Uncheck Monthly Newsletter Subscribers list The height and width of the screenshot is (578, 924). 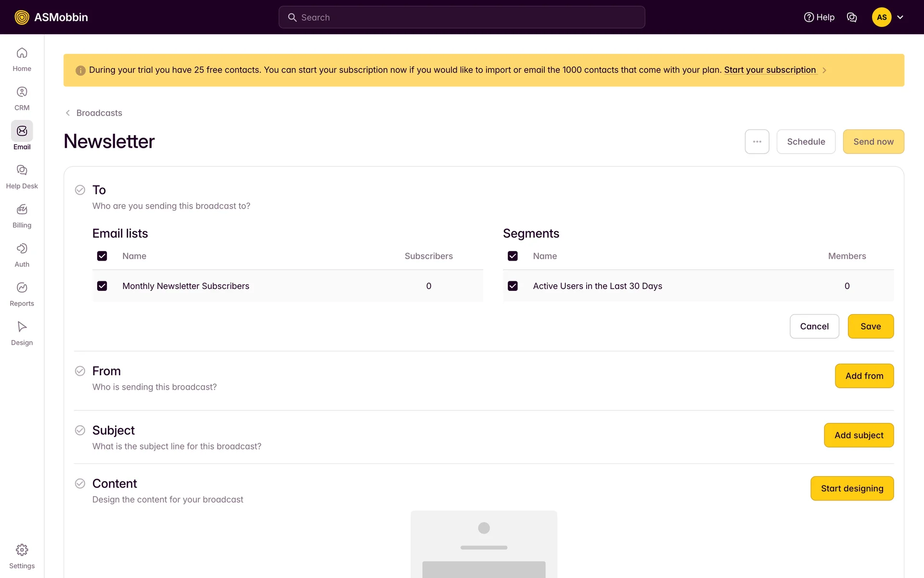(x=102, y=286)
